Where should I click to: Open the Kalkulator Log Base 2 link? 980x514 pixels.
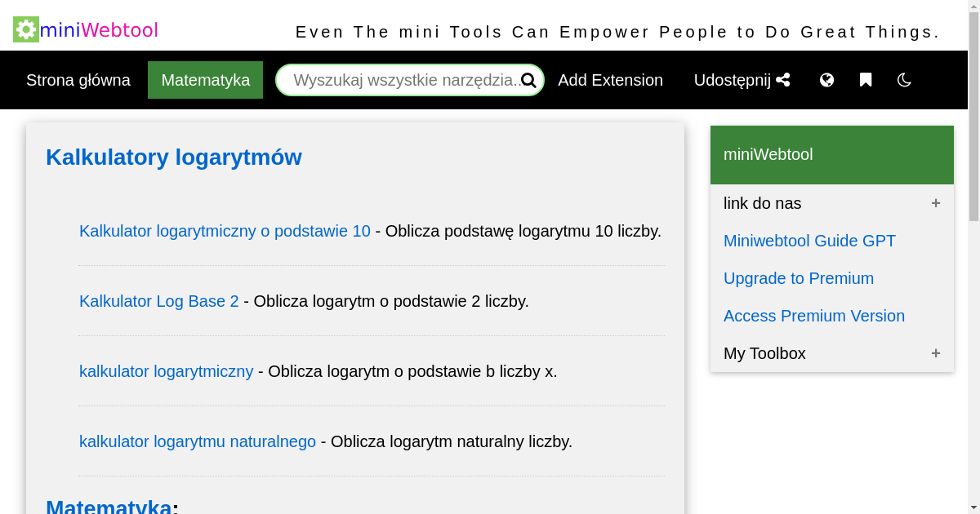(159, 301)
